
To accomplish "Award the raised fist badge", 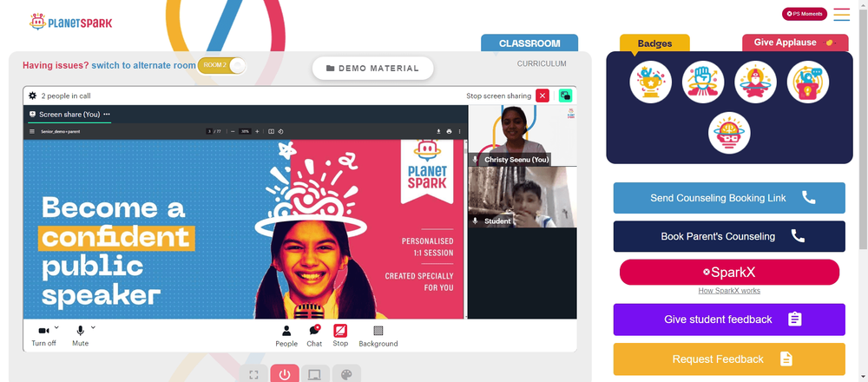I will coord(703,82).
